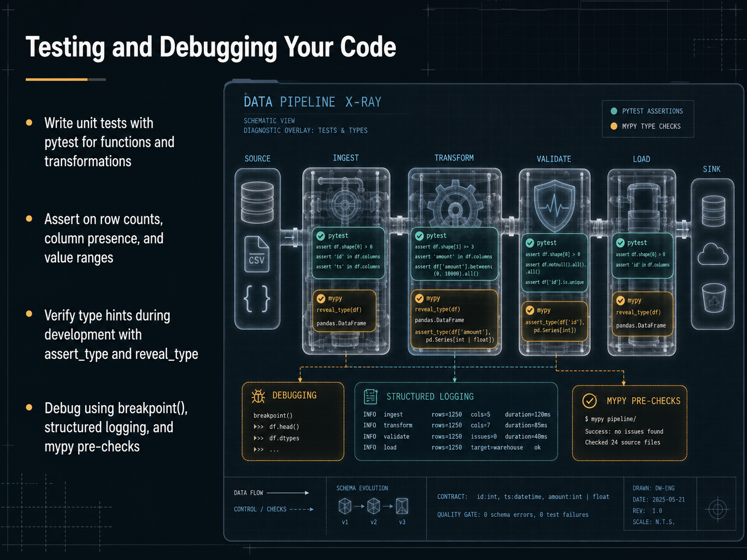Viewport: 747px width, 560px height.
Task: Click the mypy check icon in LOAD card
Action: 621,300
